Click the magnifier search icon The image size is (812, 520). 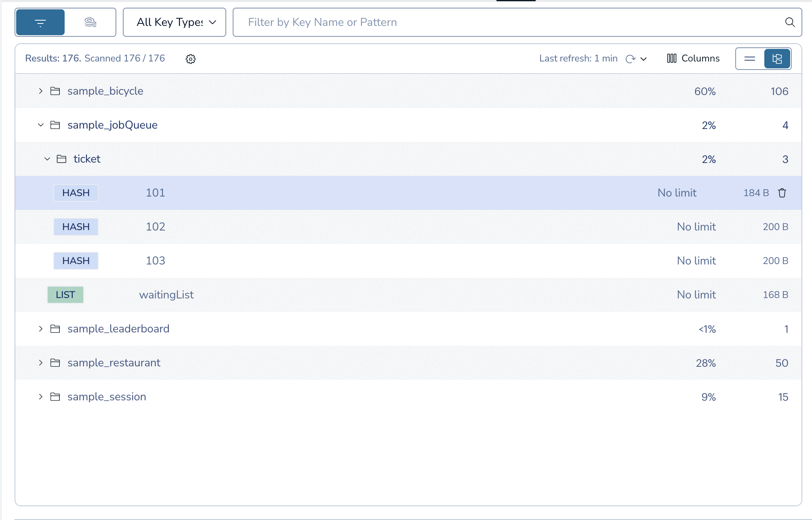(790, 22)
